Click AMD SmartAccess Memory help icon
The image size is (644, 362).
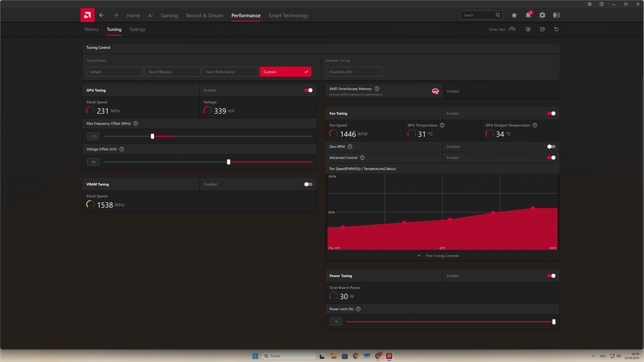point(377,89)
